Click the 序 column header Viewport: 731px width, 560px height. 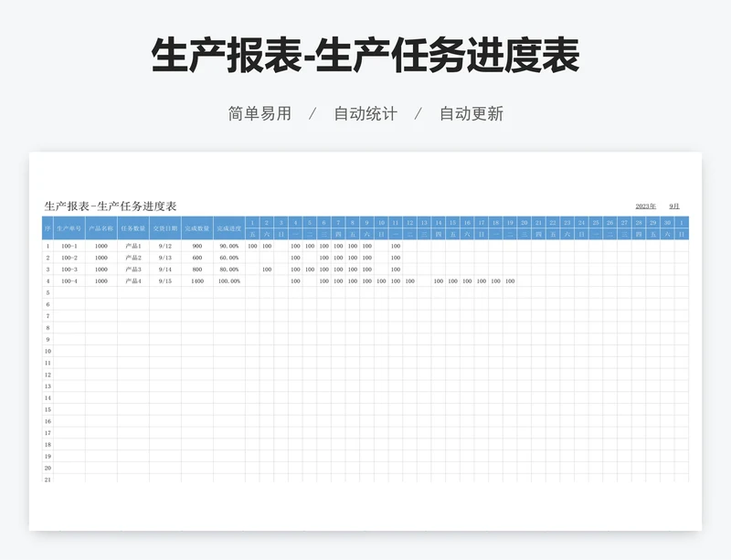click(48, 228)
